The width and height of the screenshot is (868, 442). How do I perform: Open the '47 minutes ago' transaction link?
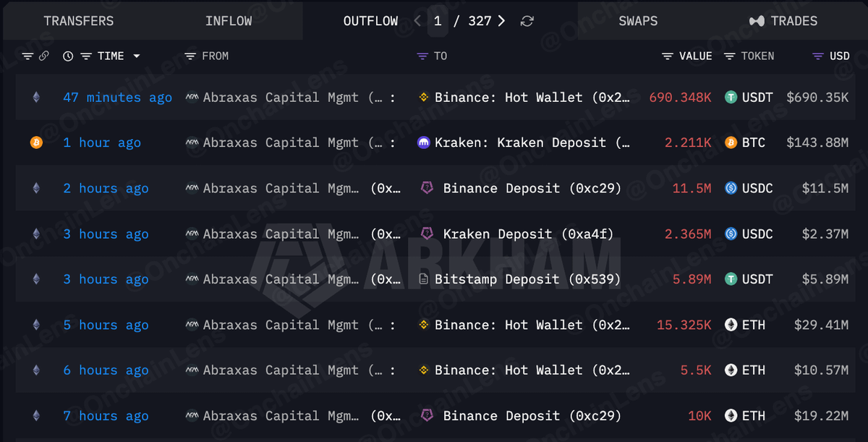point(117,97)
